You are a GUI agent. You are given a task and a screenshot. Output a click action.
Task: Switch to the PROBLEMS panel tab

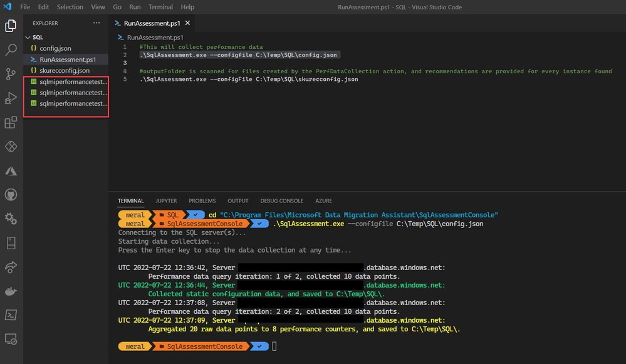(x=202, y=200)
